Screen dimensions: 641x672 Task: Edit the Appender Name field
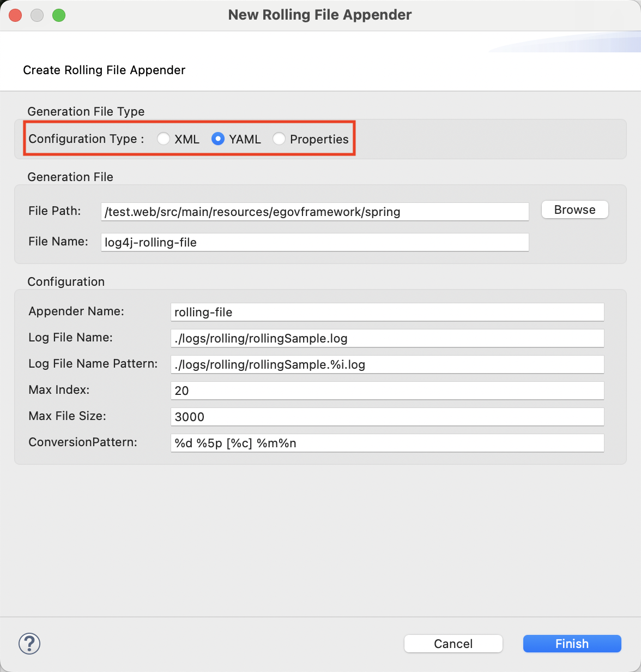pyautogui.click(x=387, y=312)
